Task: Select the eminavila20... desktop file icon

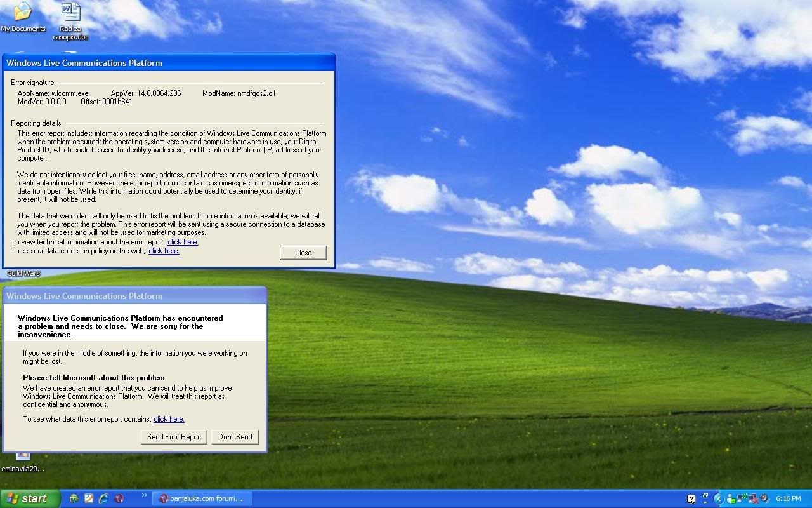Action: pyautogui.click(x=23, y=462)
